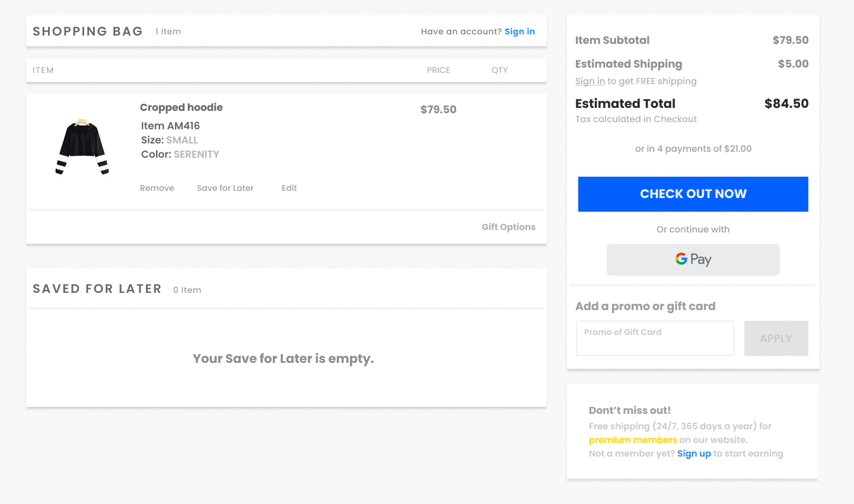854x504 pixels.
Task: Focus the promo or gift card field
Action: 655,338
